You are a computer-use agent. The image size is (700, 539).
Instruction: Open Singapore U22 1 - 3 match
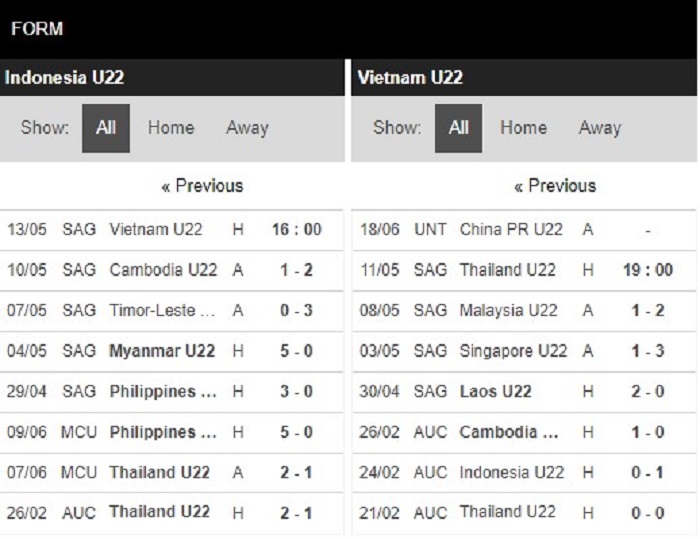[524, 351]
